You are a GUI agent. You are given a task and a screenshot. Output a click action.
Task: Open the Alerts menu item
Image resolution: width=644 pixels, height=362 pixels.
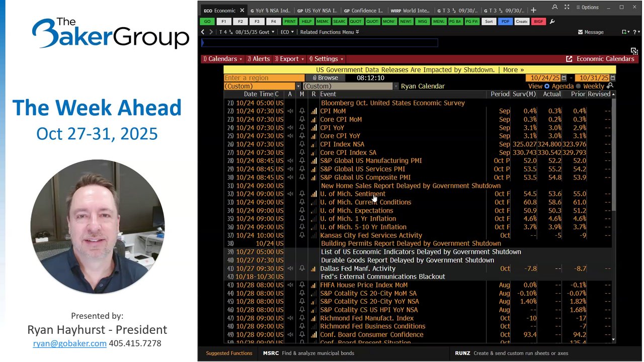click(x=259, y=59)
